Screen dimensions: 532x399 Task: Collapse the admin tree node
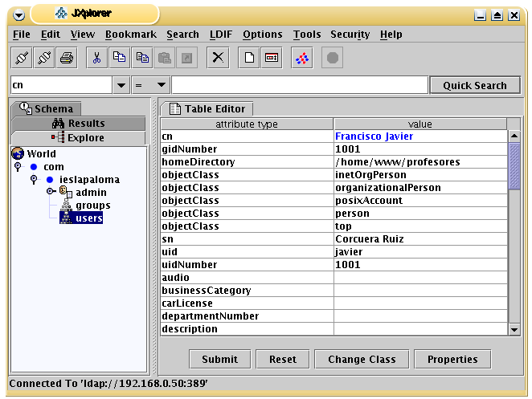click(50, 193)
